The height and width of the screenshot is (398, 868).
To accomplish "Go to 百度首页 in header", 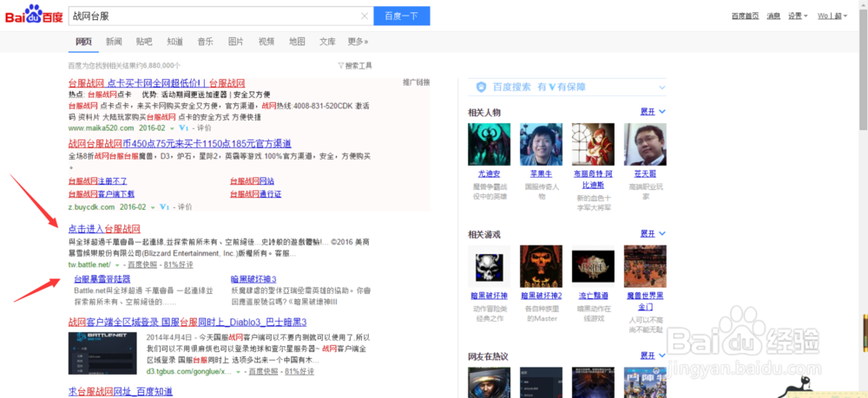I will [x=745, y=16].
